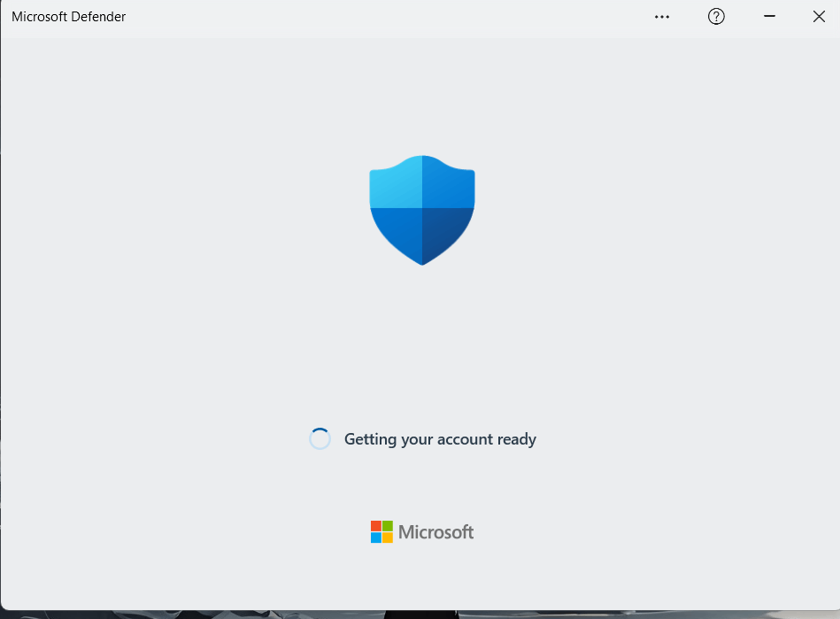This screenshot has height=619, width=840.
Task: Click the "Microsoft Defender" window title
Action: point(68,17)
